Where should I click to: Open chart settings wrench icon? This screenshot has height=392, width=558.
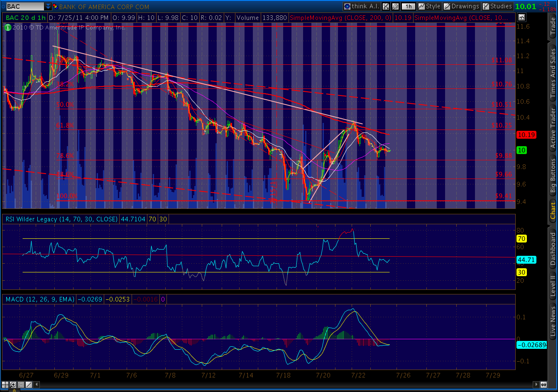coord(395,6)
